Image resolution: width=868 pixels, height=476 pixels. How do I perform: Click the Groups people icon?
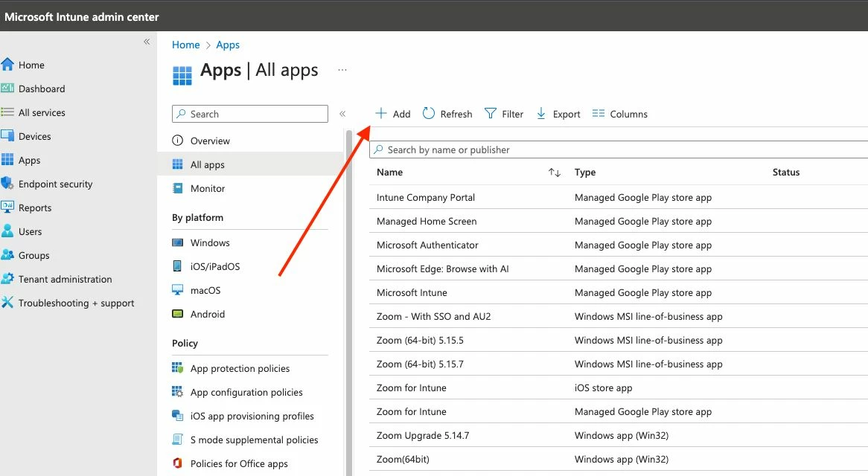point(7,255)
